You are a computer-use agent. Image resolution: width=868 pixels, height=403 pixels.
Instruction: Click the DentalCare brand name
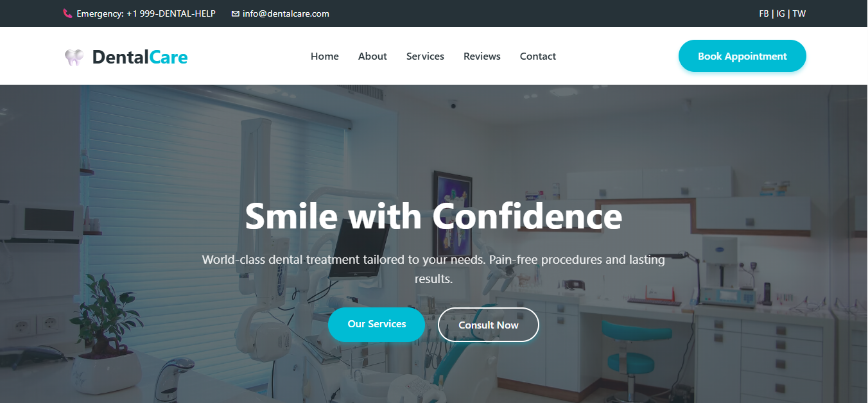[140, 57]
